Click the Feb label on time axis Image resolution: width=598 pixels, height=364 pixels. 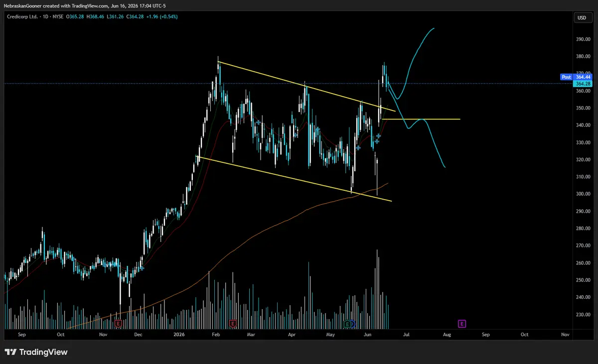[216, 335]
